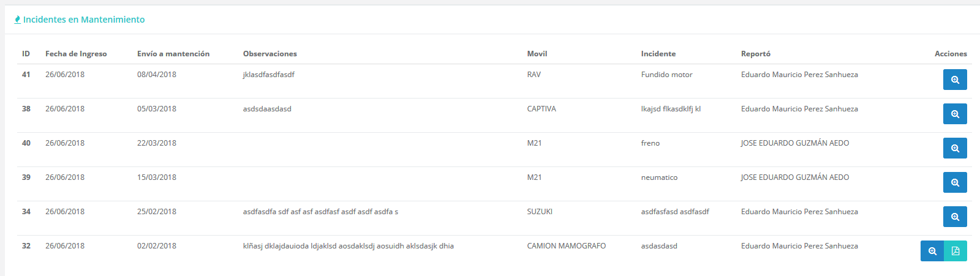This screenshot has width=980, height=276.
Task: Click the Movil column header
Action: click(537, 54)
